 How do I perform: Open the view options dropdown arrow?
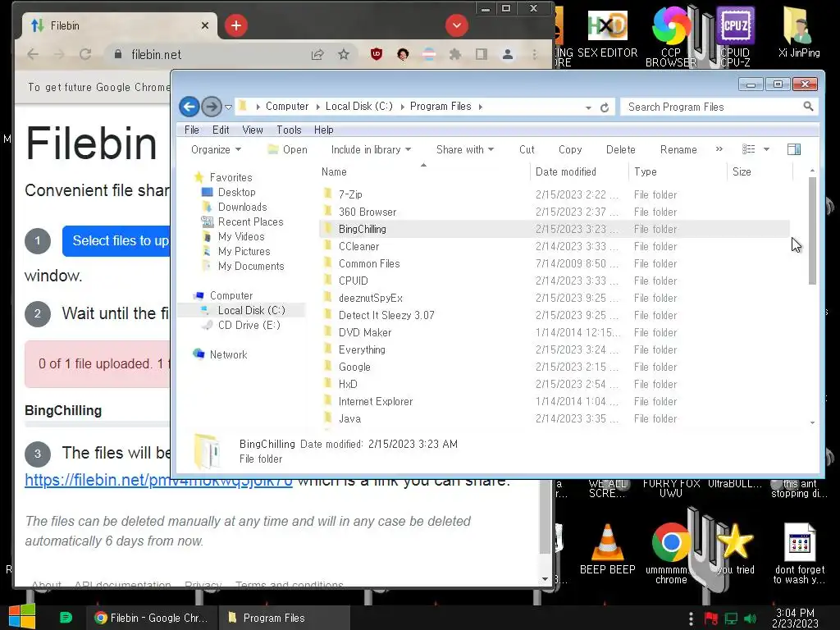pyautogui.click(x=767, y=149)
